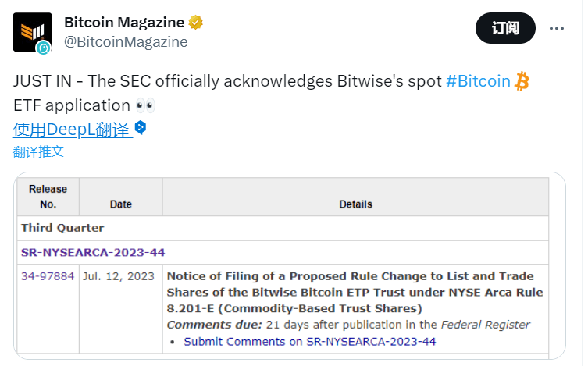Click the Details column header
Image resolution: width=588 pixels, height=366 pixels.
pos(355,204)
